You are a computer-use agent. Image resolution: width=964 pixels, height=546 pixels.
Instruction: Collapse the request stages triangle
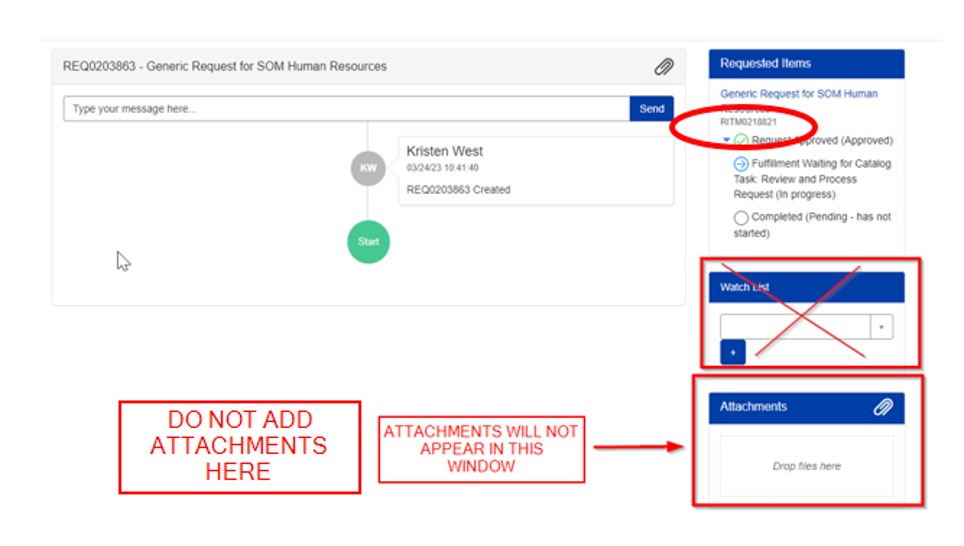coord(726,141)
